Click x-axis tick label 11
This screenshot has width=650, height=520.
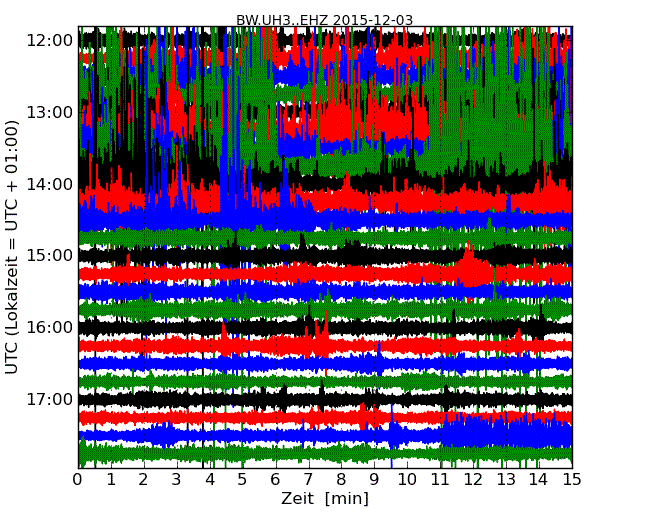tap(440, 479)
